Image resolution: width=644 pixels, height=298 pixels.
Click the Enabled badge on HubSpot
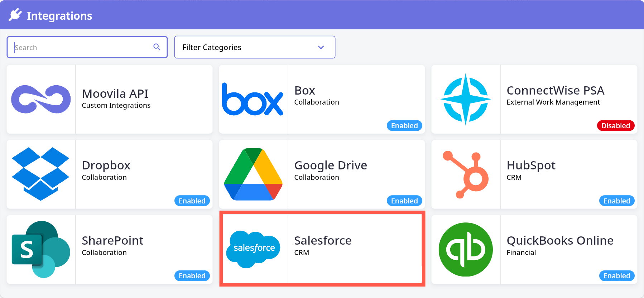(x=616, y=201)
